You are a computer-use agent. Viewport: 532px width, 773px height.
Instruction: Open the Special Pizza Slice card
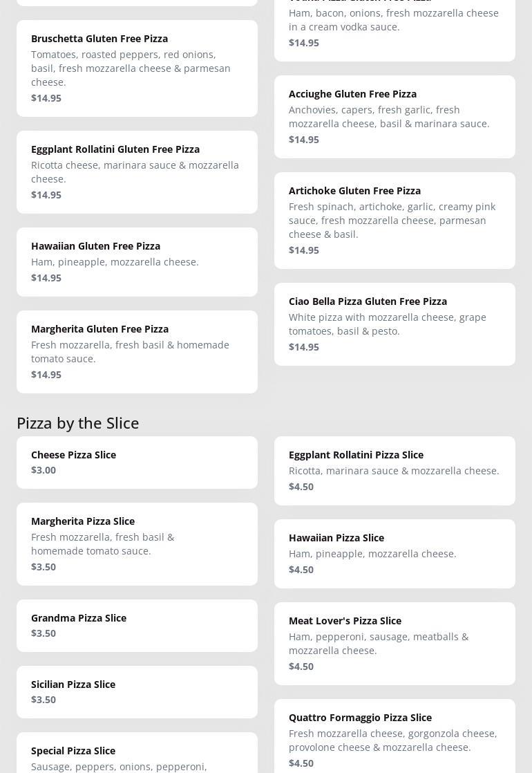(x=137, y=754)
